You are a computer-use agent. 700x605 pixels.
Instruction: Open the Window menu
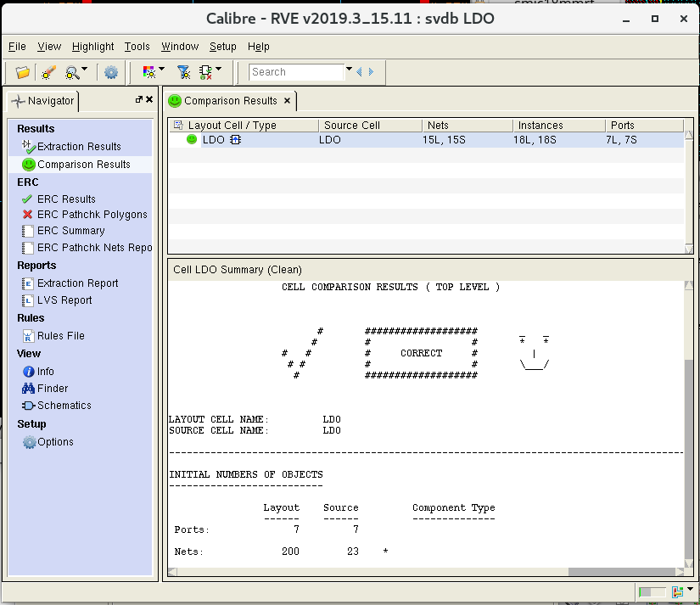click(180, 47)
